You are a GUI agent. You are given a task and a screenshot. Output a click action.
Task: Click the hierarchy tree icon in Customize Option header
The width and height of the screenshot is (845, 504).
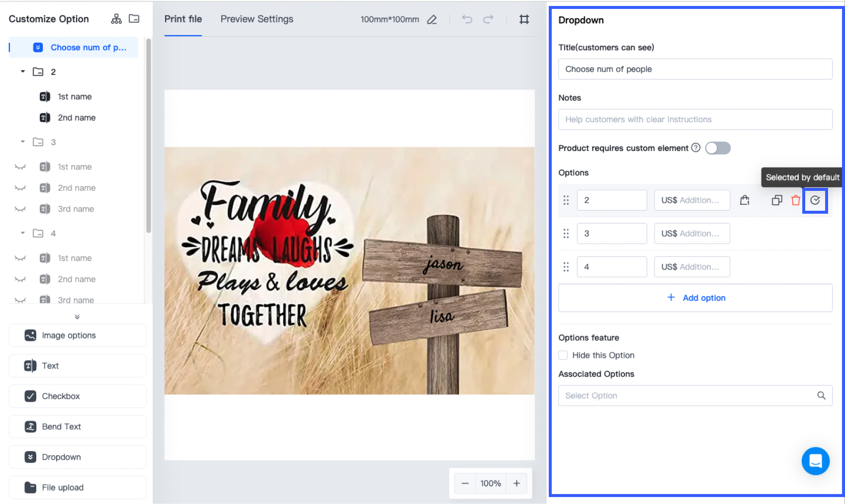[x=116, y=19]
